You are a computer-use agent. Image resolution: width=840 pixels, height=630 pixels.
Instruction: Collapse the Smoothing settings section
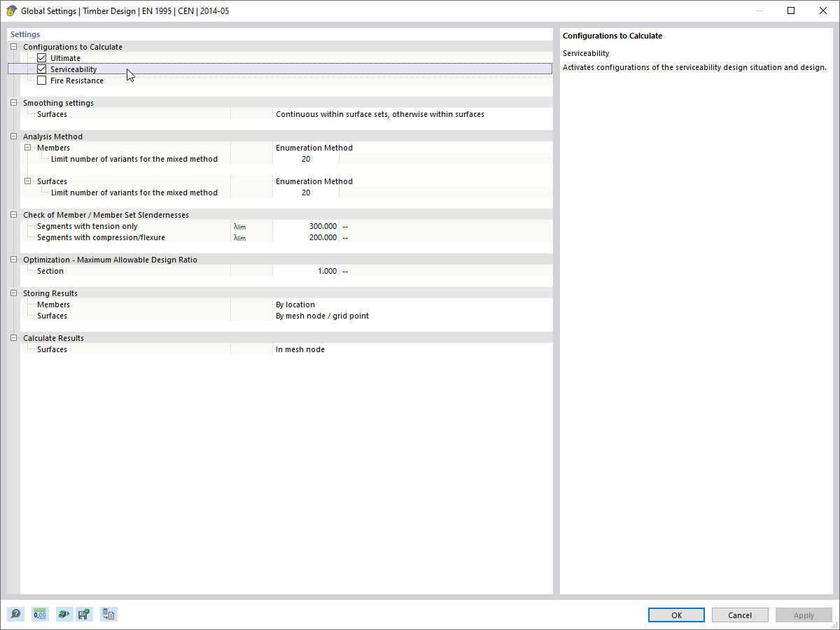pos(13,103)
